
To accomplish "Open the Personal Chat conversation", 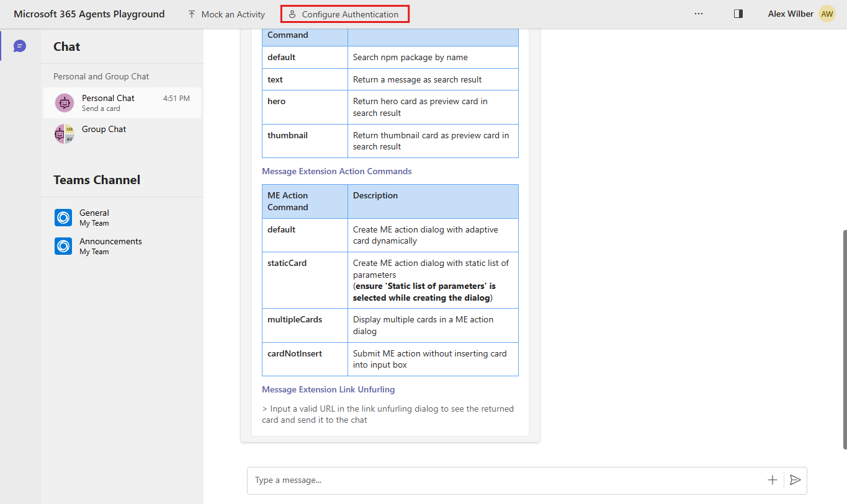I will [x=122, y=103].
